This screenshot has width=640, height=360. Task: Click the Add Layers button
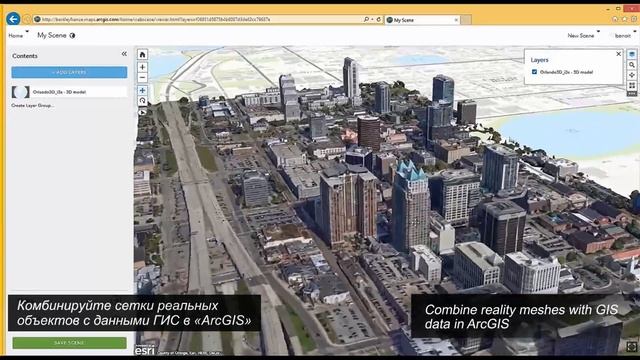click(x=69, y=72)
